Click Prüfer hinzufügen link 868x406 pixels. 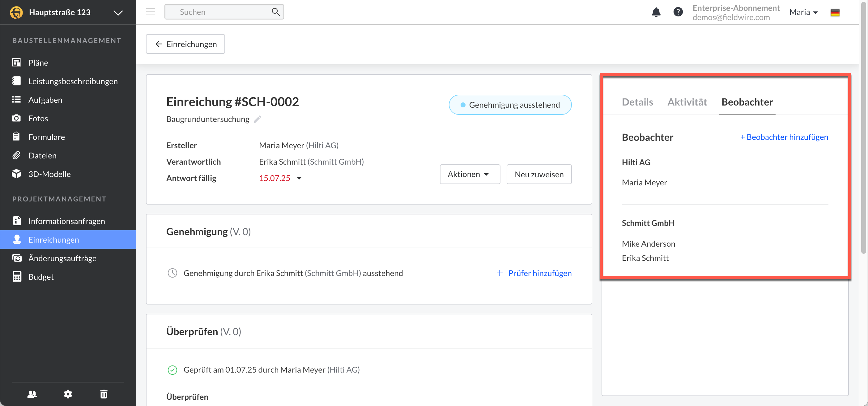(x=534, y=273)
